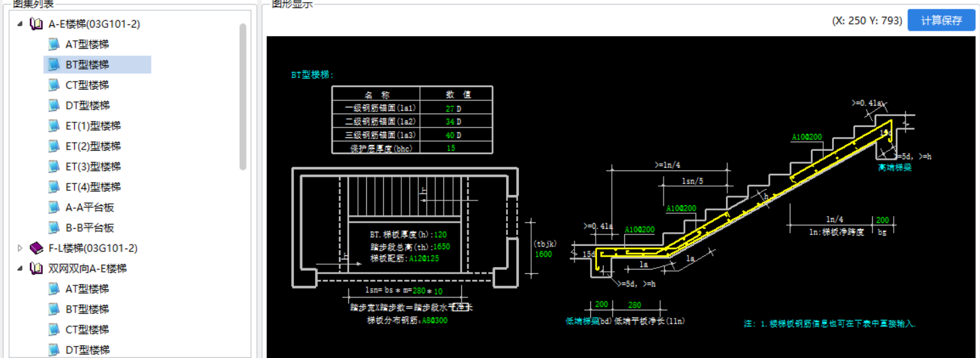Edit the bg value 200
Image resolution: width=980 pixels, height=358 pixels.
tap(882, 220)
